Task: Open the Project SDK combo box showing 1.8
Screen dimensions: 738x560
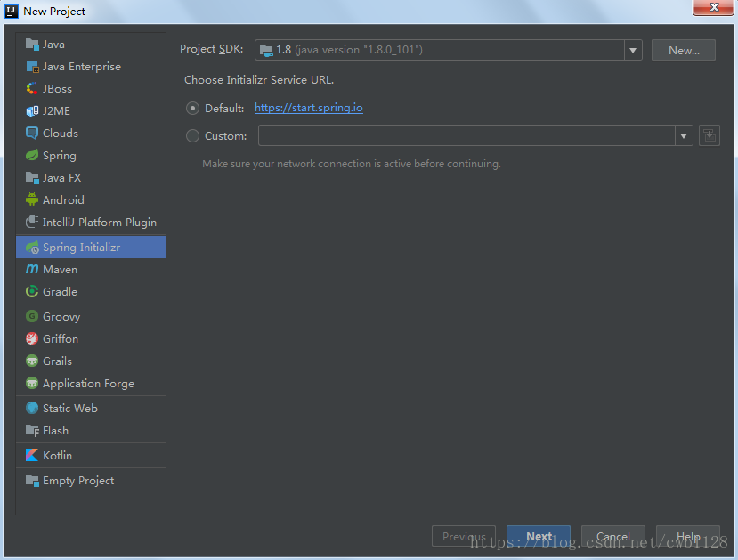Action: pyautogui.click(x=449, y=50)
